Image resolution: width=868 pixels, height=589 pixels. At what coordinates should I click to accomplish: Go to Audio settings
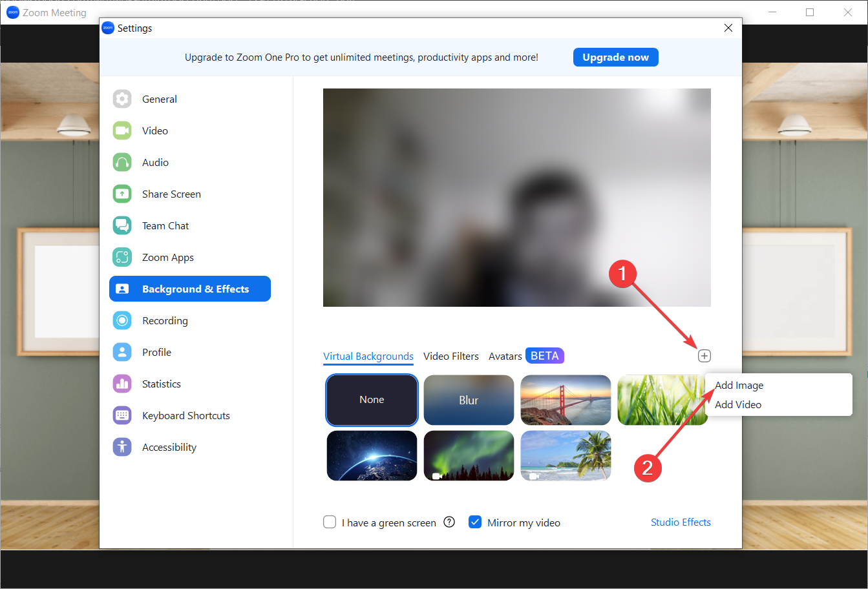click(x=190, y=162)
